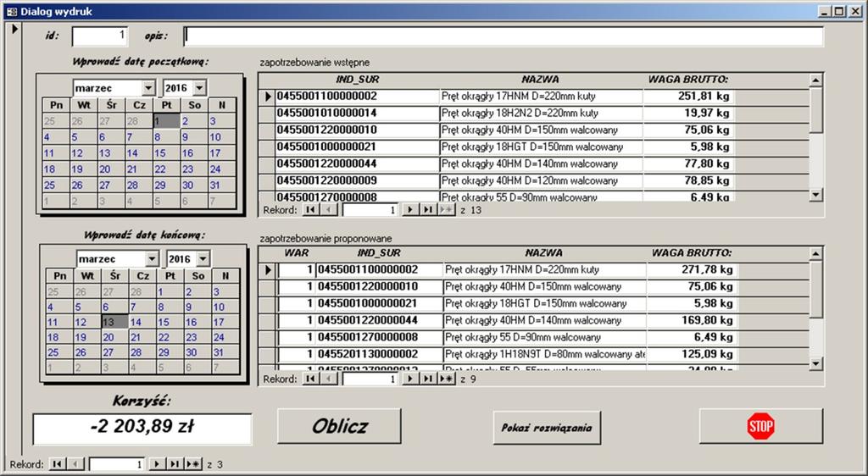
Task: Select row selector of 0455001220000010 in lower table
Action: coord(268,287)
